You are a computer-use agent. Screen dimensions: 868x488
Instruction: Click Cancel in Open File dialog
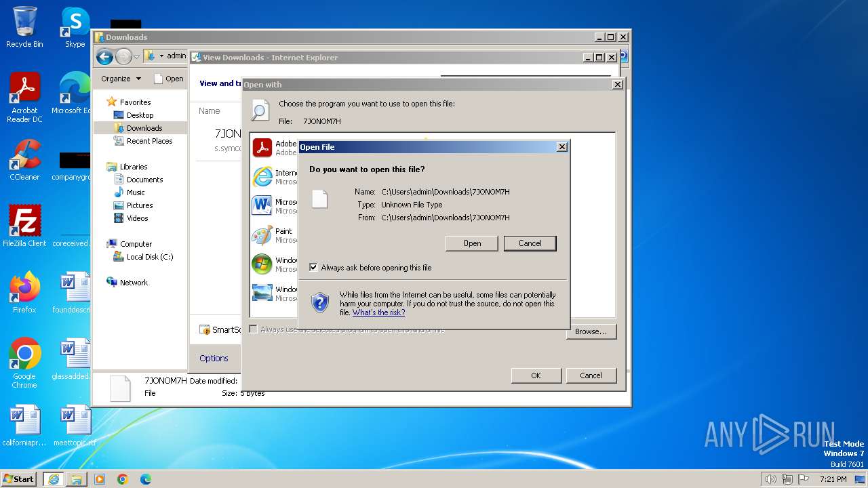pyautogui.click(x=530, y=243)
